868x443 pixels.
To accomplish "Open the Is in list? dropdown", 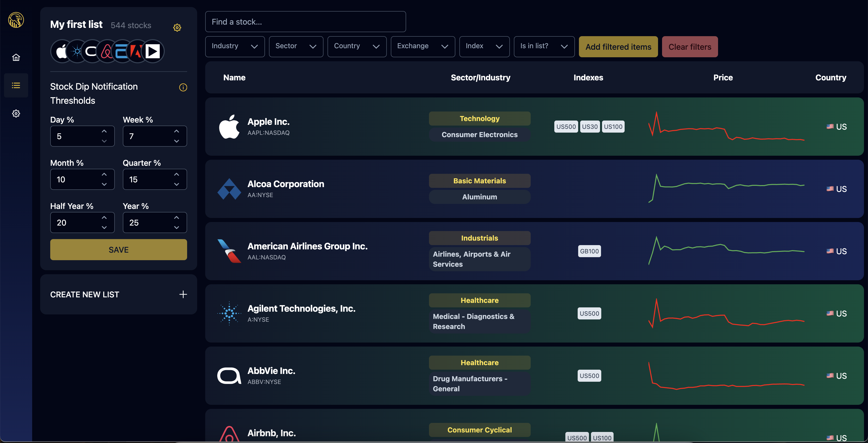I will 544,46.
